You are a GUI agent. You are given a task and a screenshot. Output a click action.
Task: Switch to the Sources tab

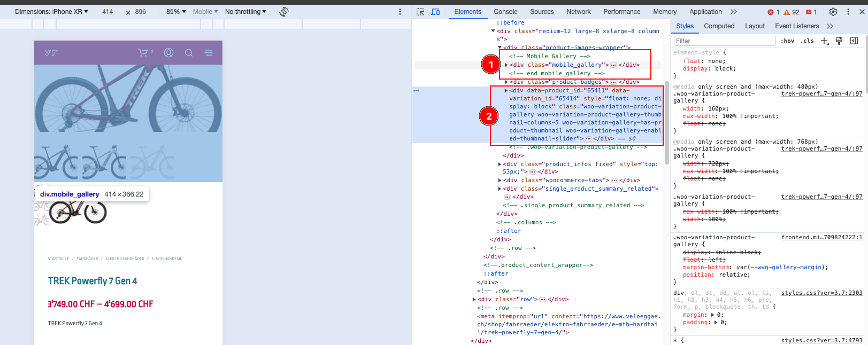click(x=542, y=12)
